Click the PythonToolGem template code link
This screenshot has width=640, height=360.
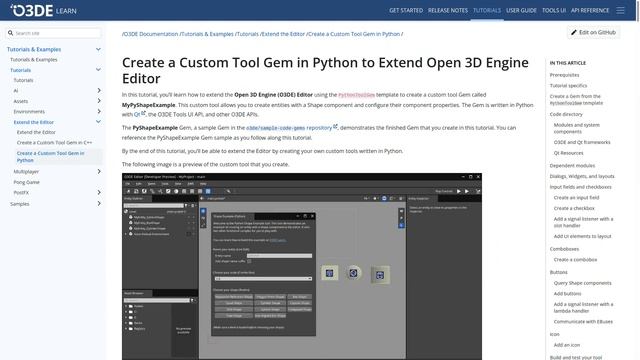click(356, 95)
